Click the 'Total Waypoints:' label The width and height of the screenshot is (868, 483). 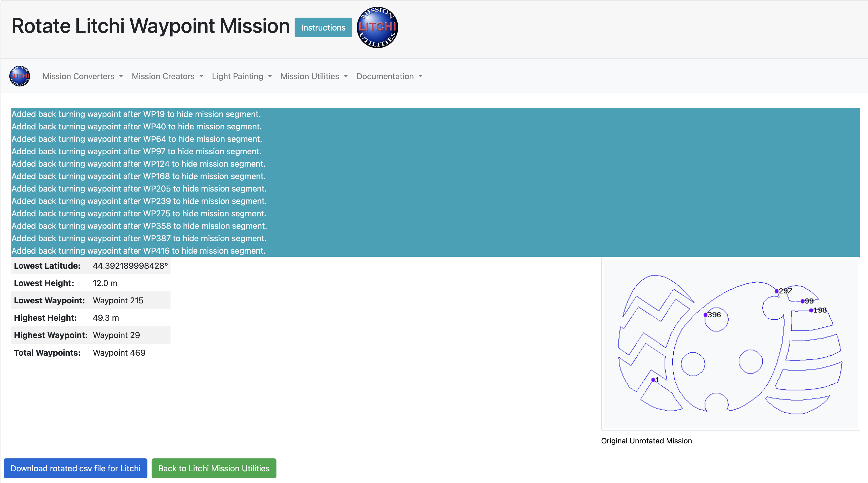click(47, 353)
